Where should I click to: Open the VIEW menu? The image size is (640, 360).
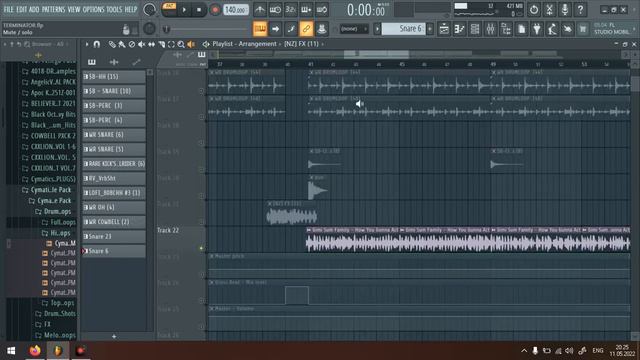coord(74,9)
